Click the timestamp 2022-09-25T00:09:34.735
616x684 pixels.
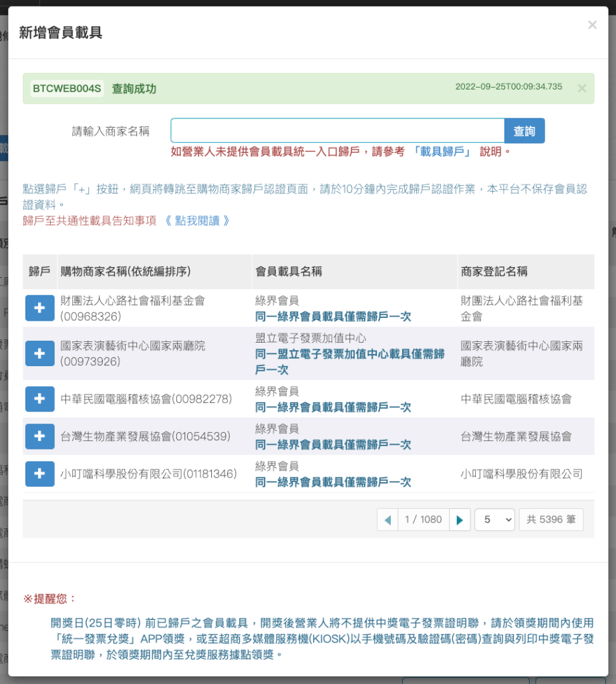tap(508, 86)
